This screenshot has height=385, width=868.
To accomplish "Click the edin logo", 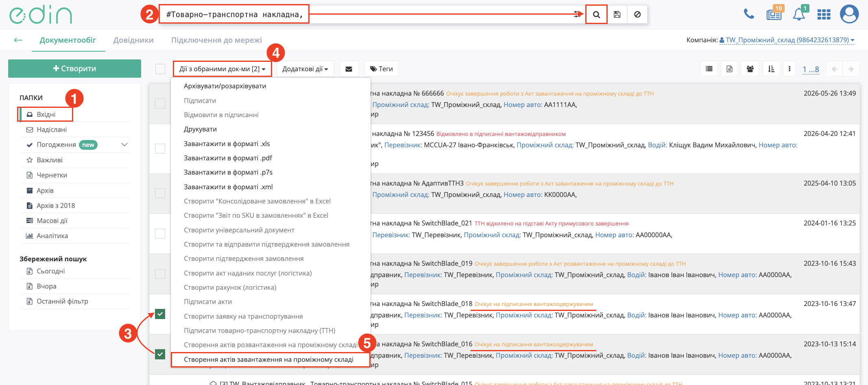I will coord(41,15).
